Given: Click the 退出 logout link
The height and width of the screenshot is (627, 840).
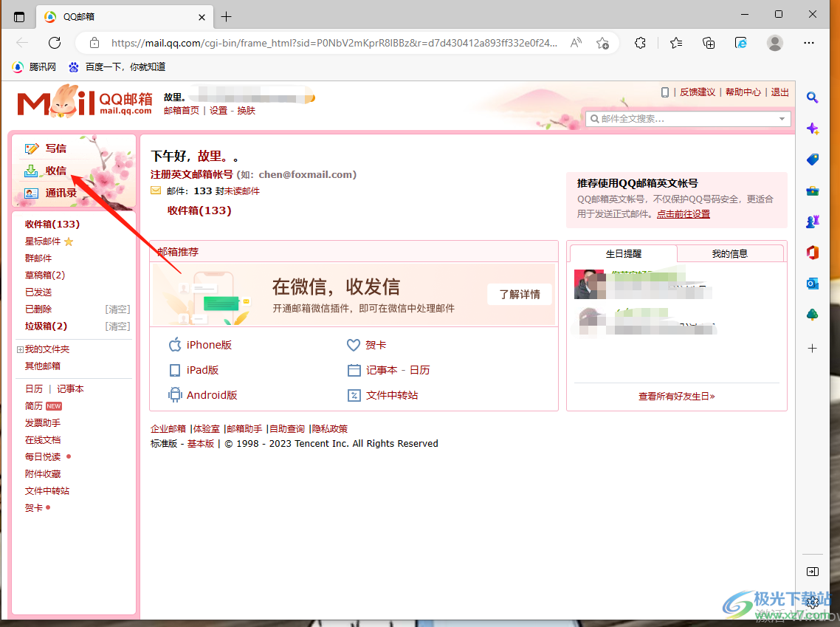Looking at the screenshot, I should pyautogui.click(x=779, y=92).
